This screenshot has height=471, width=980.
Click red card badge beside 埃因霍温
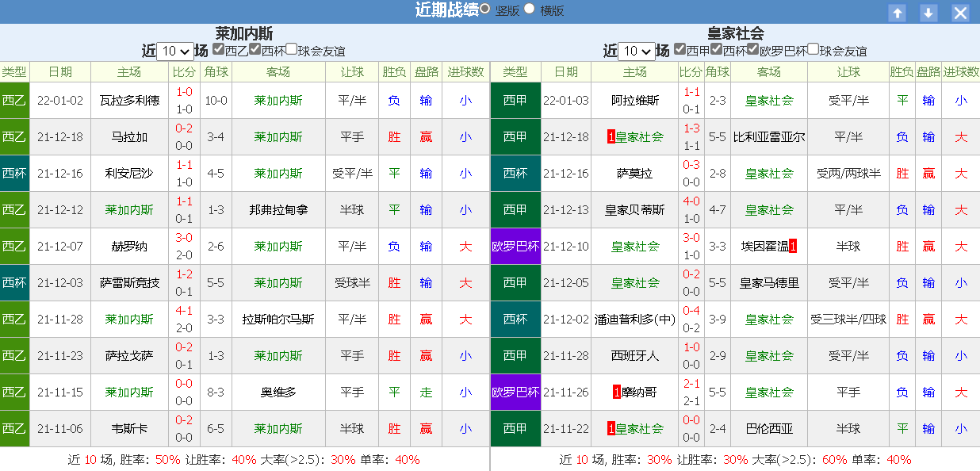coord(793,247)
